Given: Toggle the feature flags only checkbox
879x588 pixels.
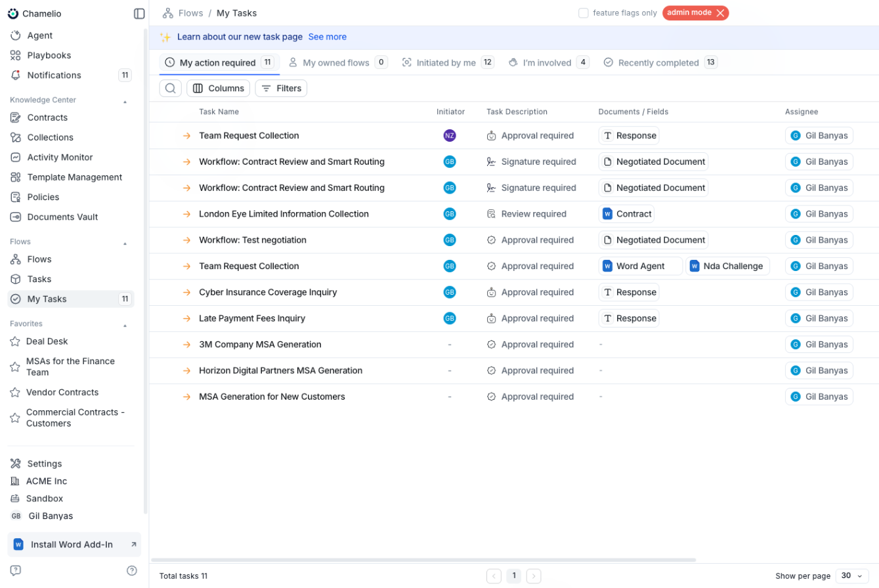Looking at the screenshot, I should coord(583,13).
